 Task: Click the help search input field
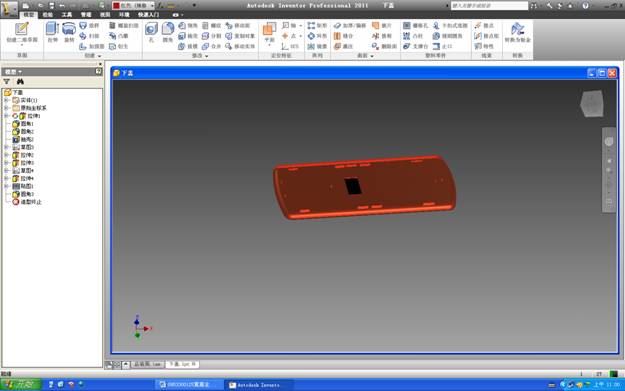(489, 6)
